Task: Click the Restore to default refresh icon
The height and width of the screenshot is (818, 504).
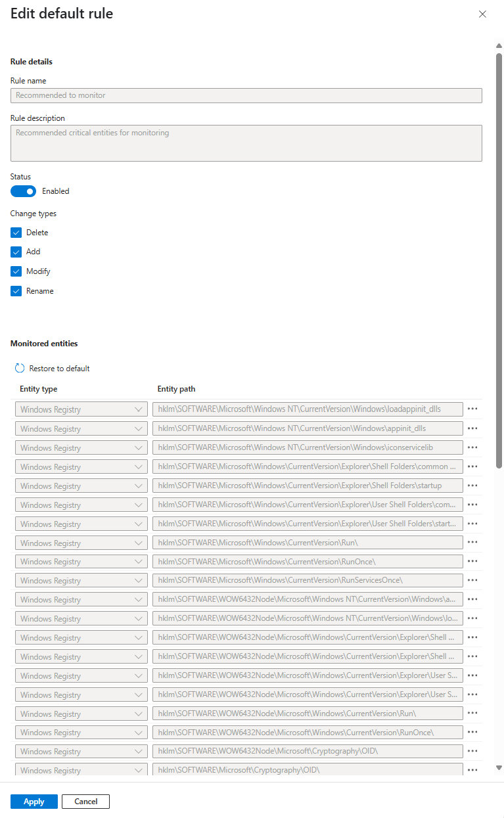Action: pyautogui.click(x=20, y=369)
